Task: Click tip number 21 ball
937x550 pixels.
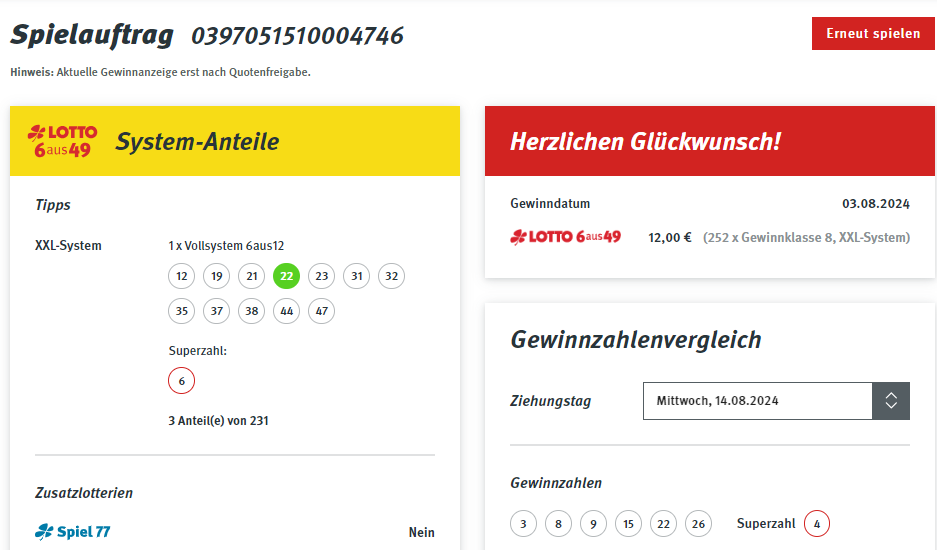Action: click(252, 276)
